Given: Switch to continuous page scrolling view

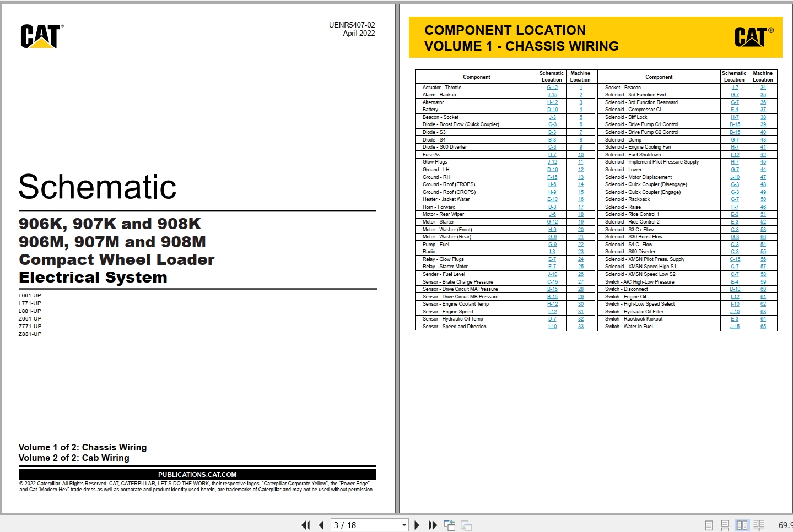Looking at the screenshot, I should click(725, 525).
